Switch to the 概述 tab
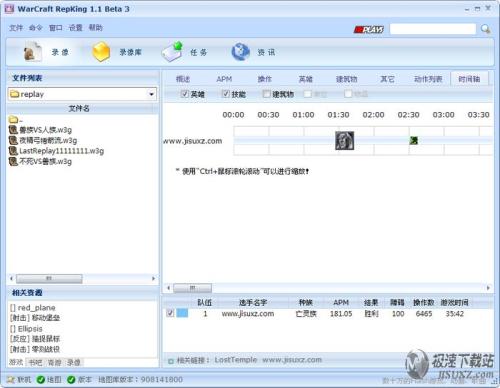The width and height of the screenshot is (500, 388). [x=183, y=79]
